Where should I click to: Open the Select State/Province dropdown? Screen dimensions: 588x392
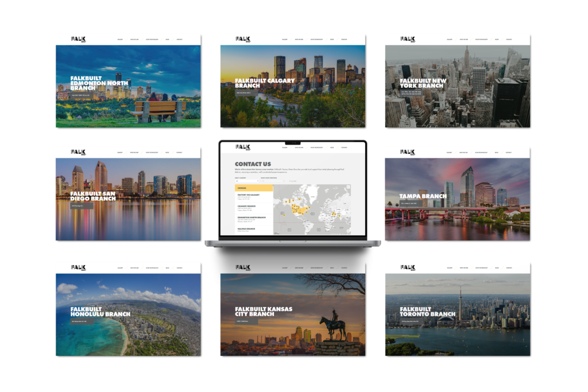273,181
